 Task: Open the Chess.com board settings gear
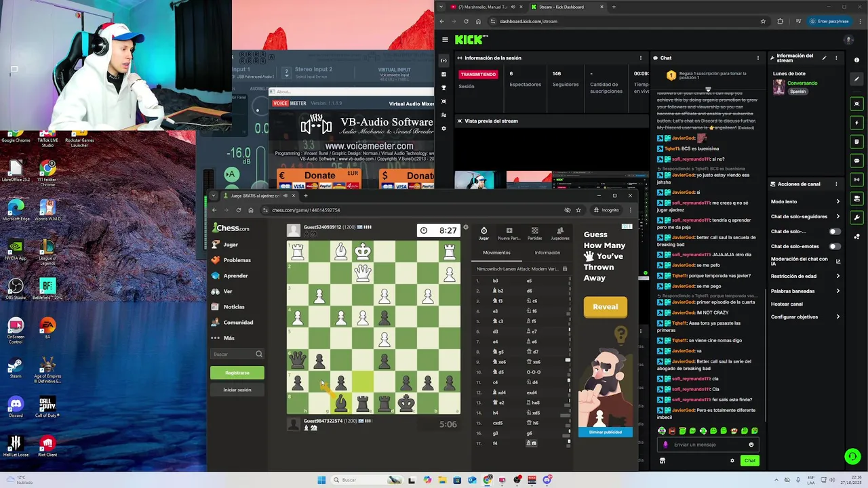click(x=466, y=228)
